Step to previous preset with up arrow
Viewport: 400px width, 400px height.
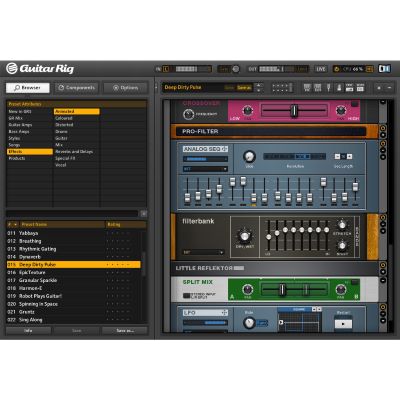259,85
